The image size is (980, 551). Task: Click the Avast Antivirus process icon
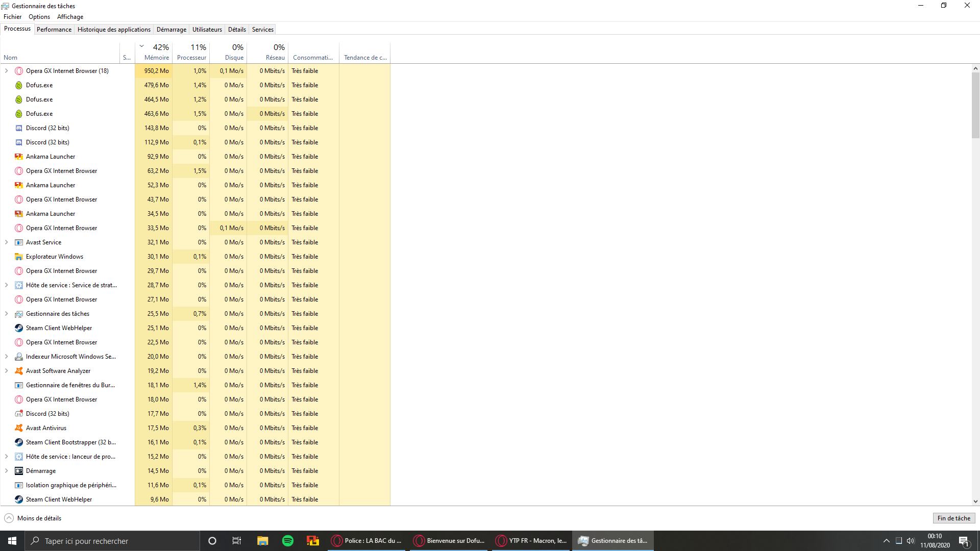[x=19, y=428]
